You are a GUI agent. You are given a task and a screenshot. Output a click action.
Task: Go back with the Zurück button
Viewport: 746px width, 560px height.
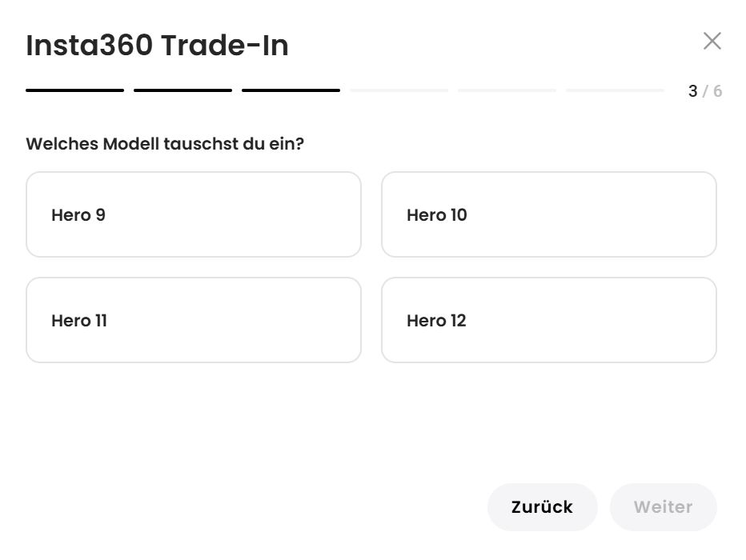(x=542, y=506)
